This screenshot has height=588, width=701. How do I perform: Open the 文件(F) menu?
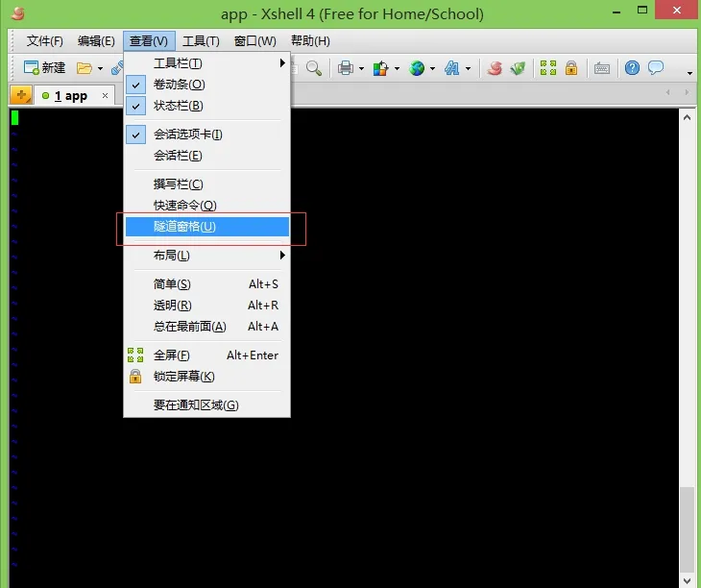tap(45, 41)
